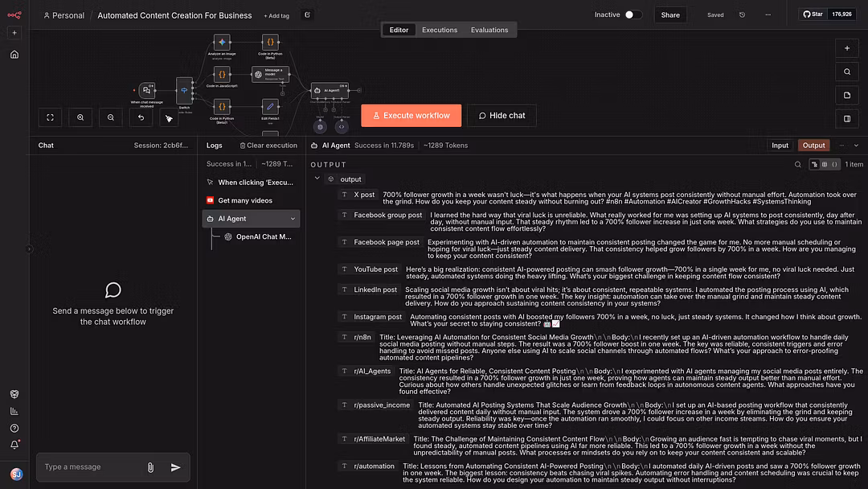The width and height of the screenshot is (868, 489).
Task: Collapse the AI Agent log entry chevron
Action: point(293,219)
